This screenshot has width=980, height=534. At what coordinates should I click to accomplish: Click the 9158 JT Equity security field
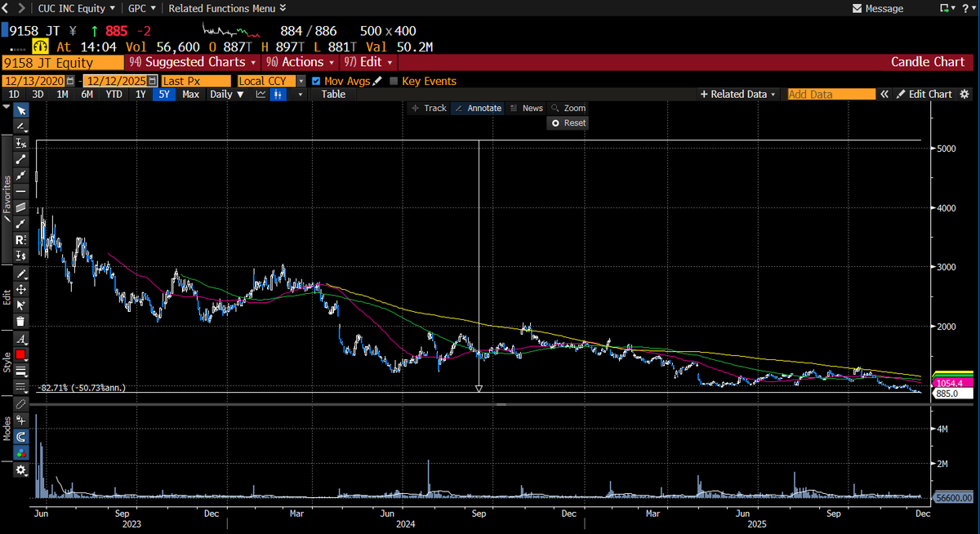pos(63,62)
